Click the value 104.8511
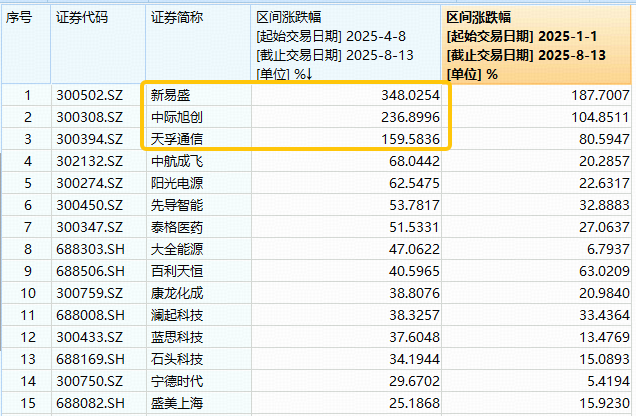The height and width of the screenshot is (416, 636). coord(600,117)
